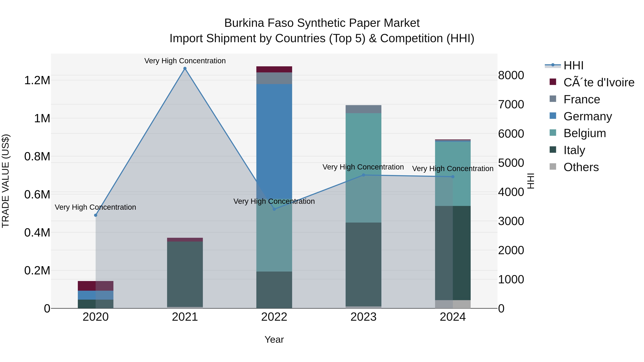Image resolution: width=644 pixels, height=362 pixels.
Task: Click the TRADE VALUE (US$) axis title
Action: [x=6, y=181]
